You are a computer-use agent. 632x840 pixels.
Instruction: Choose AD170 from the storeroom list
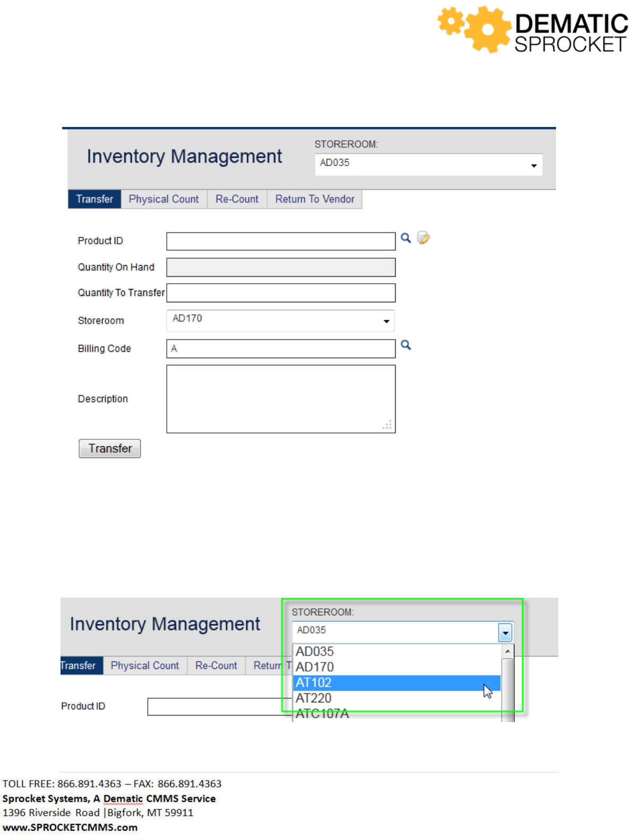397,667
